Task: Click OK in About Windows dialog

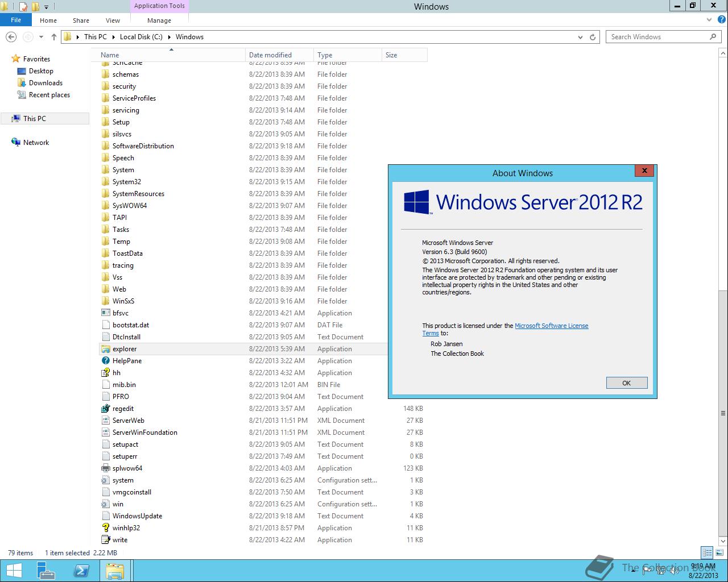Action: tap(626, 383)
